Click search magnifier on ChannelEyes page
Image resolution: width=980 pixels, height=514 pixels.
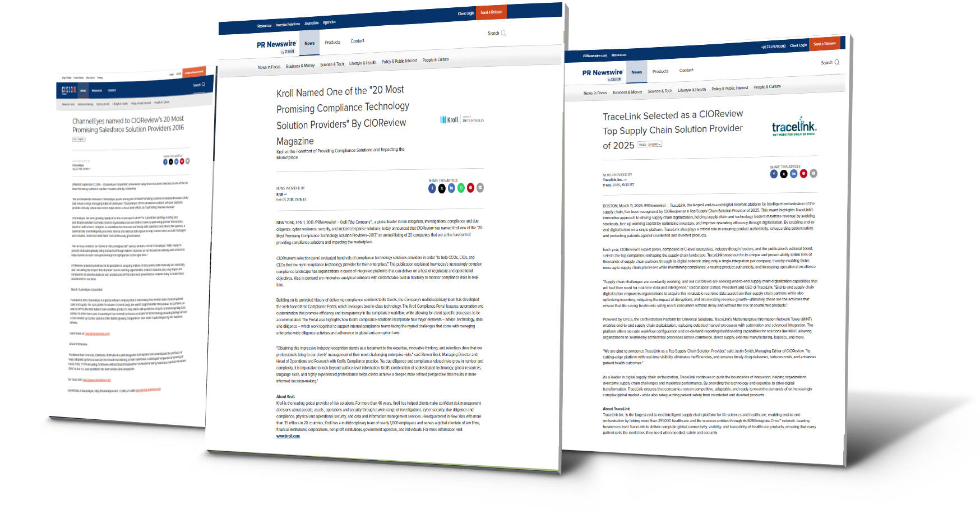coord(204,84)
